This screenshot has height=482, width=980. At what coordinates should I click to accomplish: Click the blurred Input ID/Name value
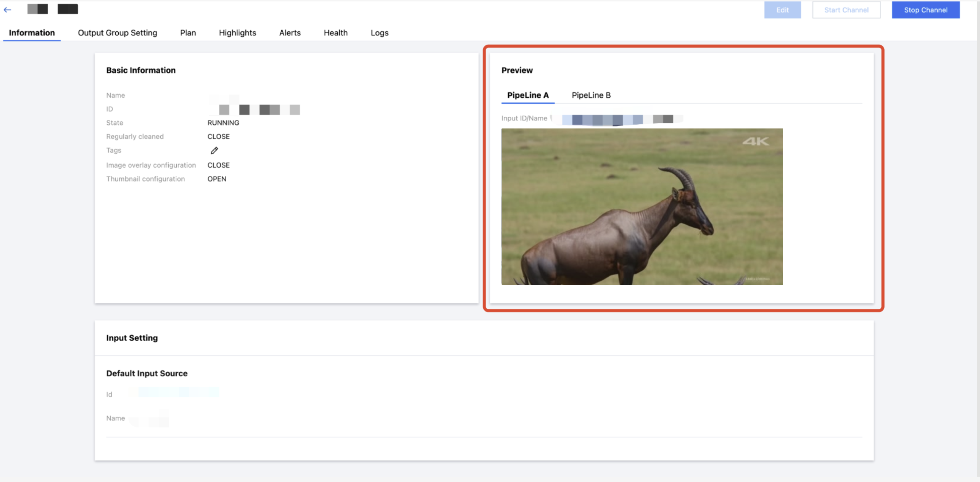(x=617, y=119)
